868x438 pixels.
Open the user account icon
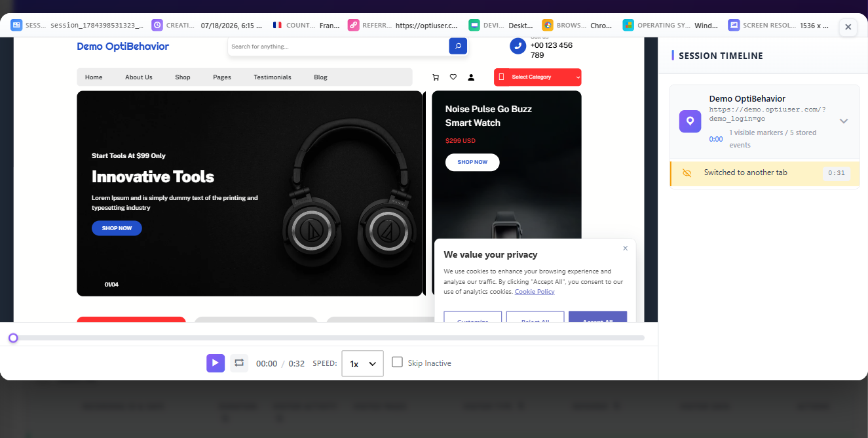point(471,77)
